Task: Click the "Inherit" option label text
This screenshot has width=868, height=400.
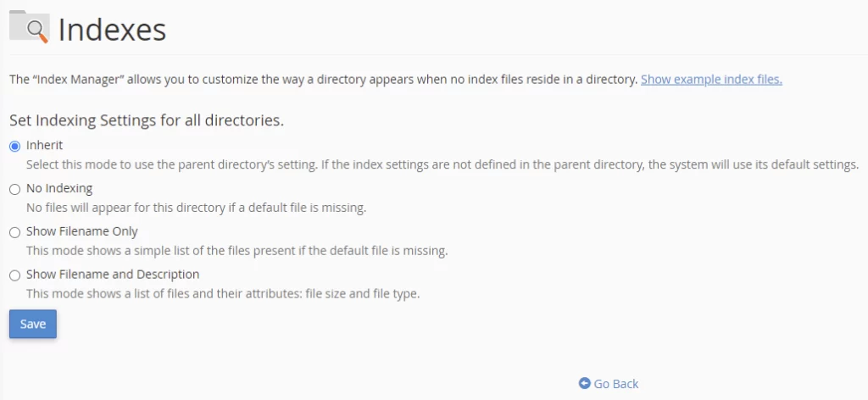Action: [x=44, y=145]
